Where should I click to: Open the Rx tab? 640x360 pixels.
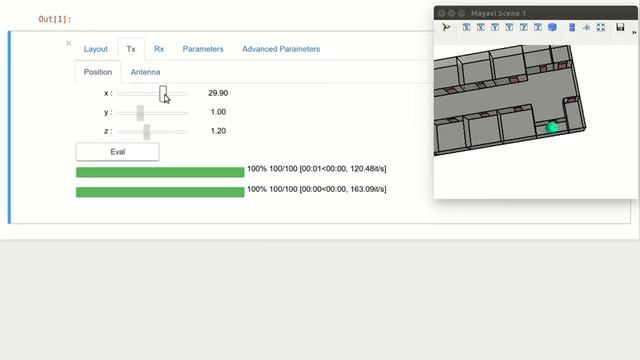(159, 49)
